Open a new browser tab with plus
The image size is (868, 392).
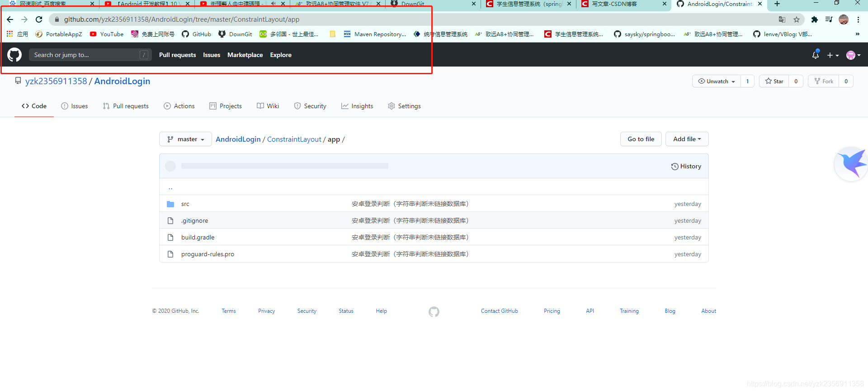coord(777,4)
